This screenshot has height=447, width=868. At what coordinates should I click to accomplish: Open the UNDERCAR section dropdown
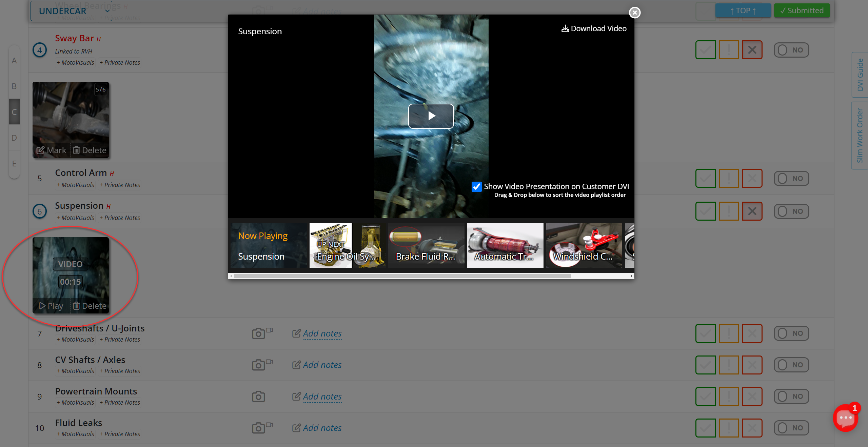pyautogui.click(x=71, y=11)
